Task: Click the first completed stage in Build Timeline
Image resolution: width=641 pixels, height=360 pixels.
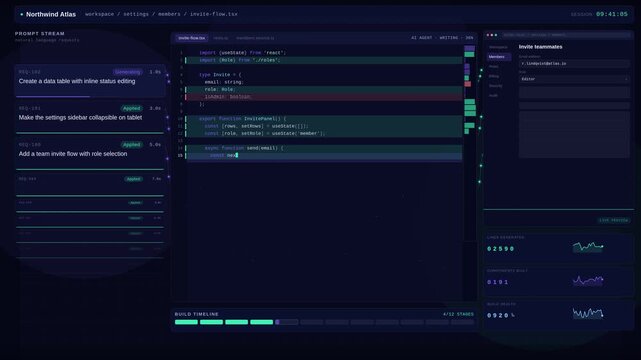Action: pos(186,322)
